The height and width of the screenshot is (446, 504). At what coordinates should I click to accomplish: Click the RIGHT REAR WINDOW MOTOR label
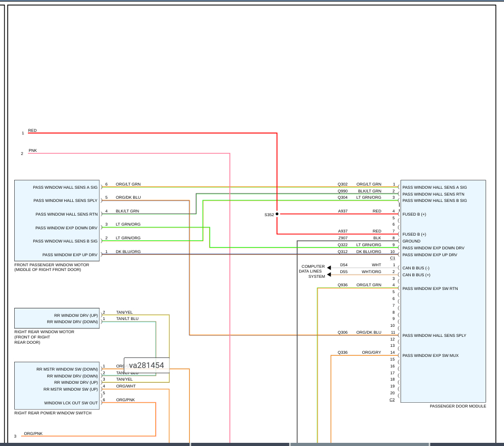tap(44, 337)
